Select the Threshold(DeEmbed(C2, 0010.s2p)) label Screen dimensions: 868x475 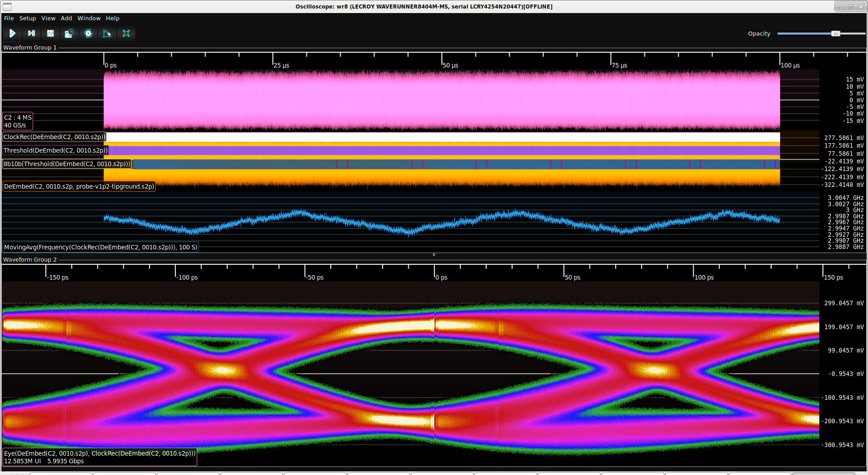[x=55, y=150]
